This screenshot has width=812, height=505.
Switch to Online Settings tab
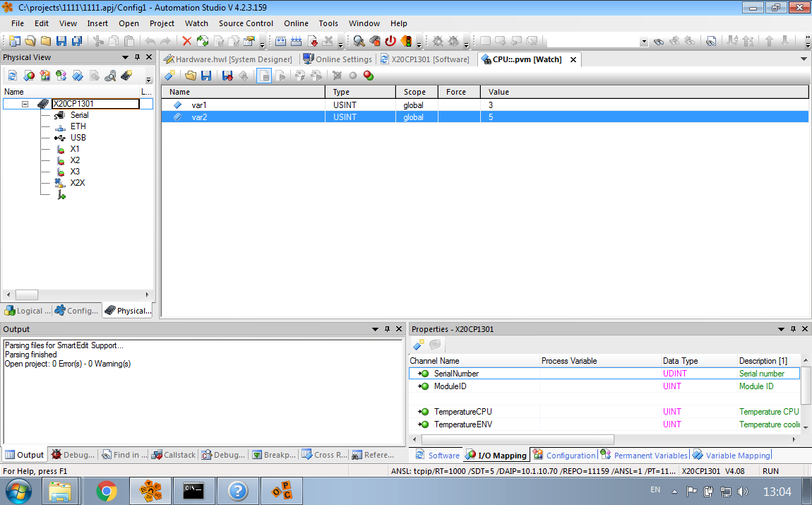pos(338,59)
